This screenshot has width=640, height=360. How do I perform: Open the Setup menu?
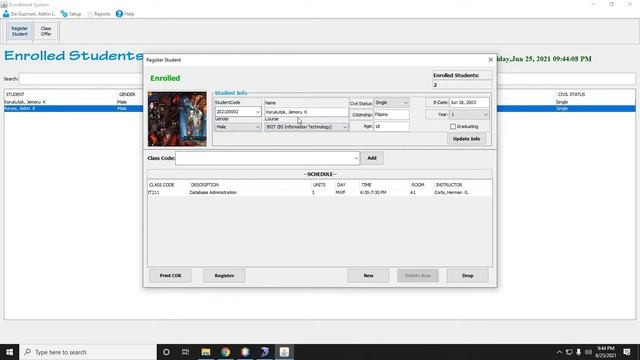click(71, 14)
